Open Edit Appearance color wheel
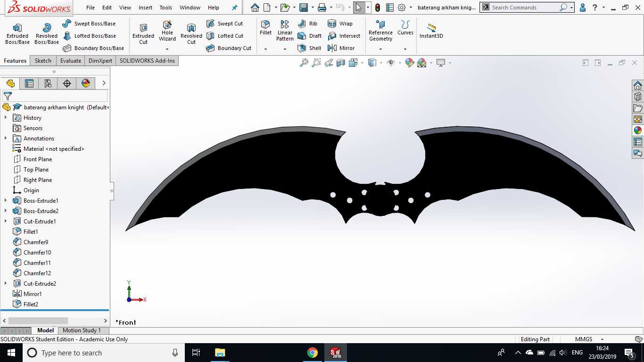This screenshot has width=644, height=362. pos(410,63)
